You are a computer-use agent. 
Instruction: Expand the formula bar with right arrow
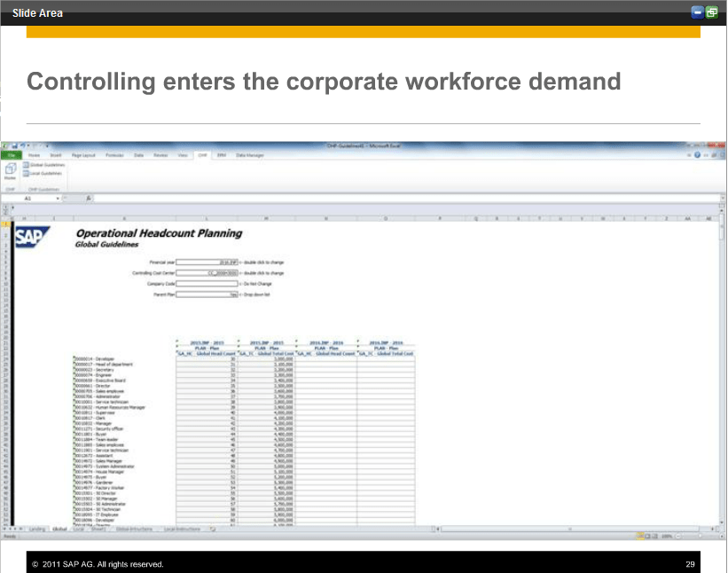click(723, 199)
